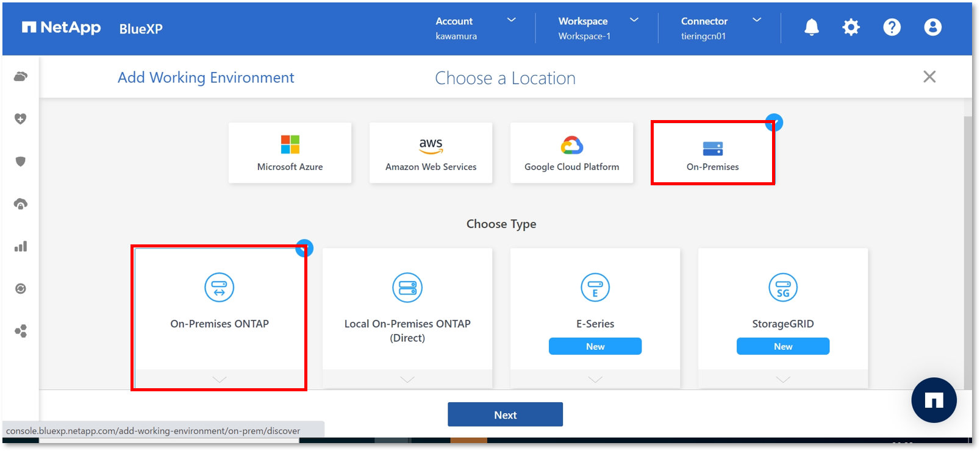Click the E-Series circle icon
The width and height of the screenshot is (980, 451).
pos(595,287)
